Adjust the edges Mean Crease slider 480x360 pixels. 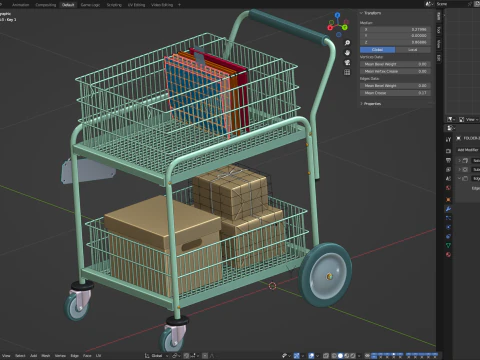[x=395, y=93]
